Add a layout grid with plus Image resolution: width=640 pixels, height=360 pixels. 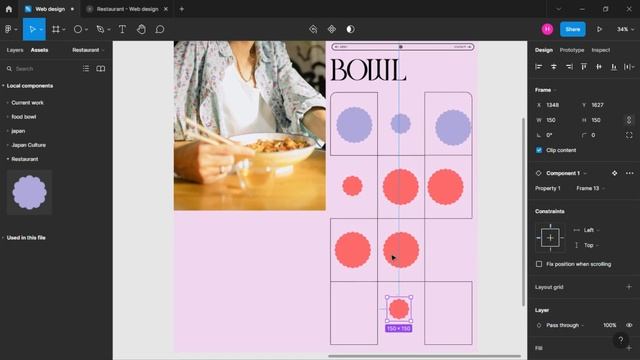click(x=629, y=287)
